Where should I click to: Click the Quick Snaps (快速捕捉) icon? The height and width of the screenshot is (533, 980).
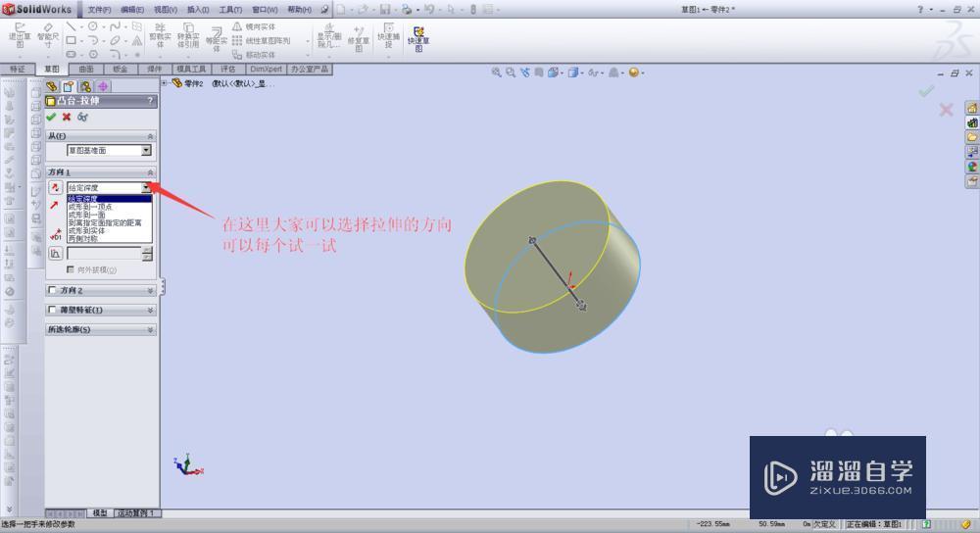388,35
